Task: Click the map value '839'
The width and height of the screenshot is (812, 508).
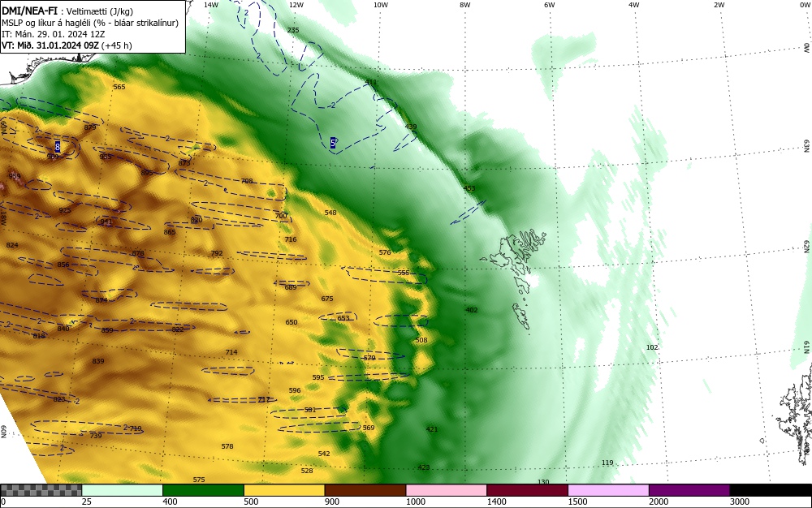Action: [98, 361]
